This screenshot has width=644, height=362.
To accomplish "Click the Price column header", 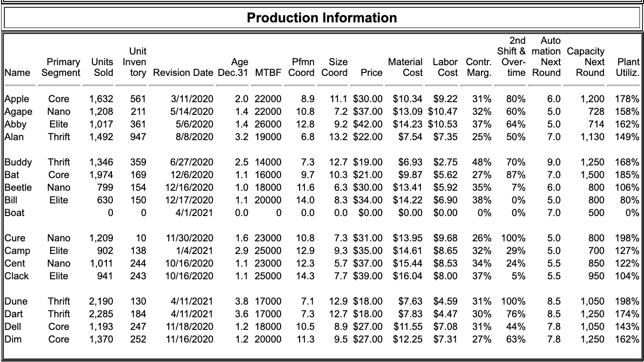I will [370, 71].
